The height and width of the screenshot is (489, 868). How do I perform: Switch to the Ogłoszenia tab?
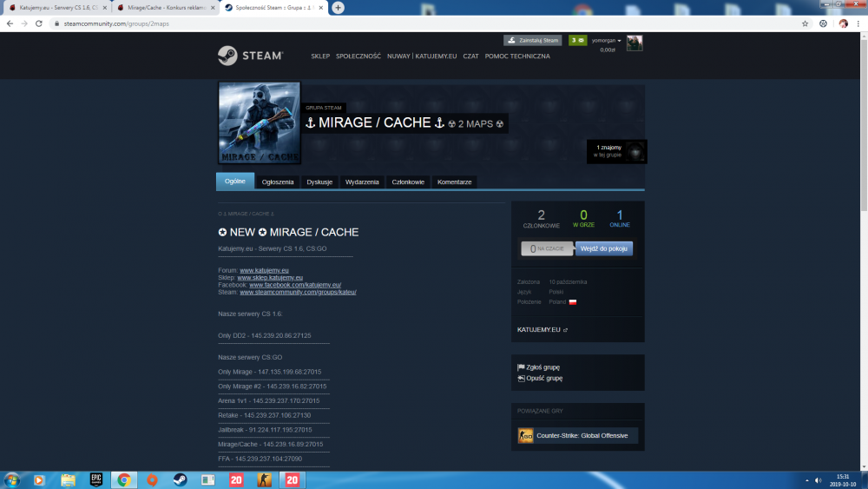click(278, 182)
